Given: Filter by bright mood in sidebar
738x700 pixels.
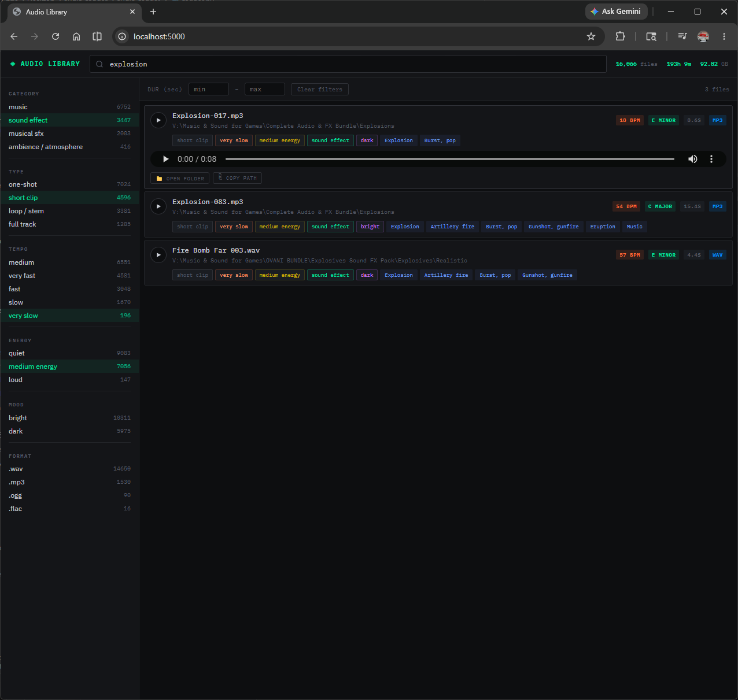Looking at the screenshot, I should [x=69, y=418].
